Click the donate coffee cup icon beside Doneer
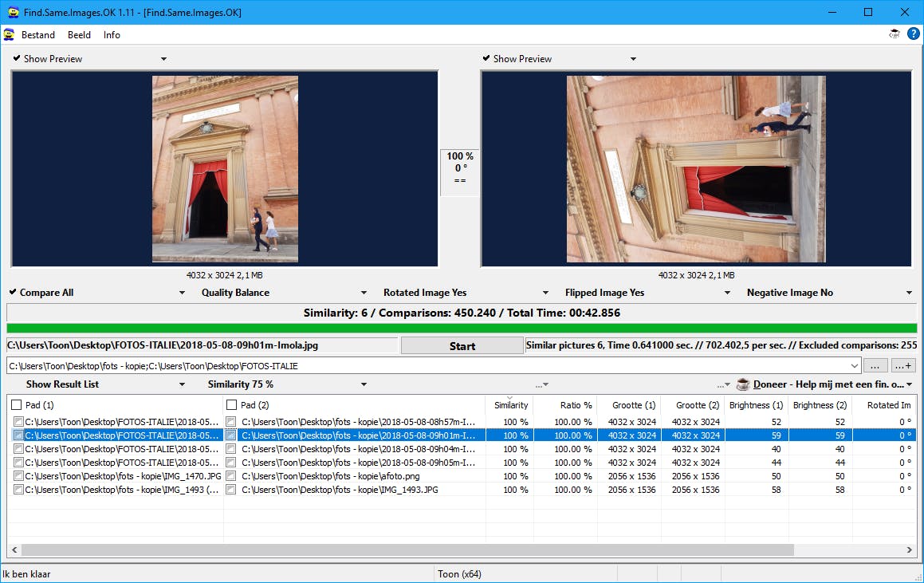The height and width of the screenshot is (583, 924). (743, 384)
